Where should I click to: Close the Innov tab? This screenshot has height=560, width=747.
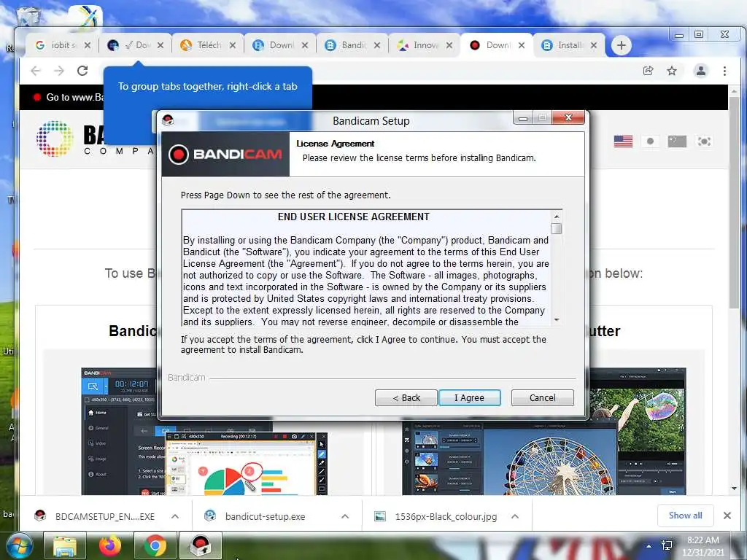tap(449, 45)
